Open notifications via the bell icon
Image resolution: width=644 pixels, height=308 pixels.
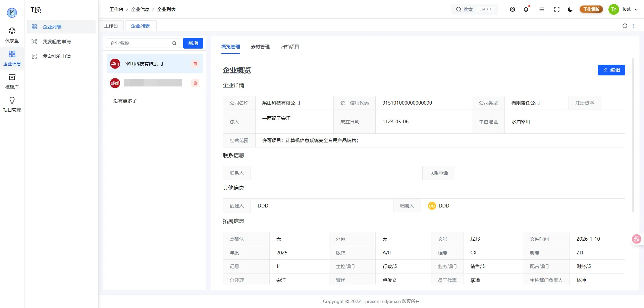coord(526,9)
